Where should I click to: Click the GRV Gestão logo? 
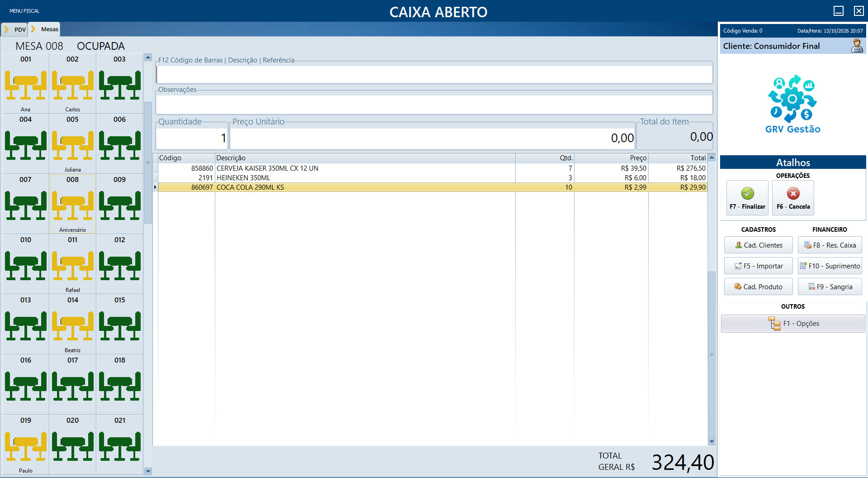click(x=793, y=104)
